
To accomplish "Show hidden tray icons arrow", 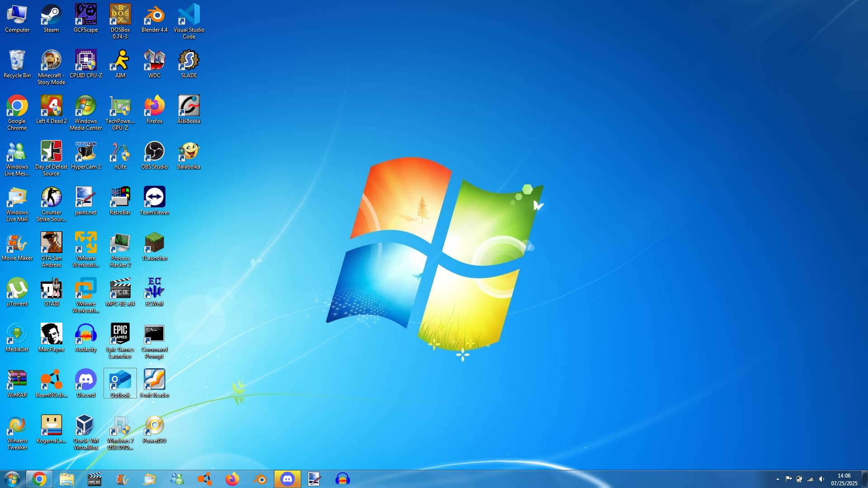I will tap(778, 479).
